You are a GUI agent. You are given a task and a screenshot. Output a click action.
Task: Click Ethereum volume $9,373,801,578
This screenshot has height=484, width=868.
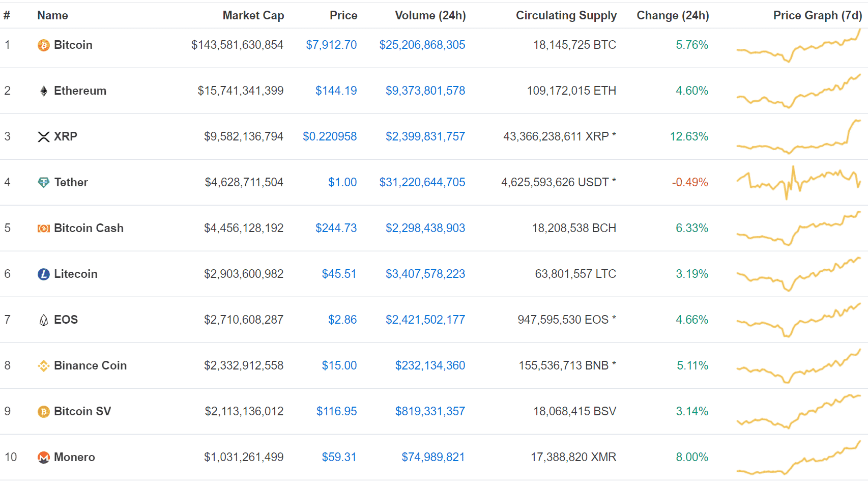425,91
